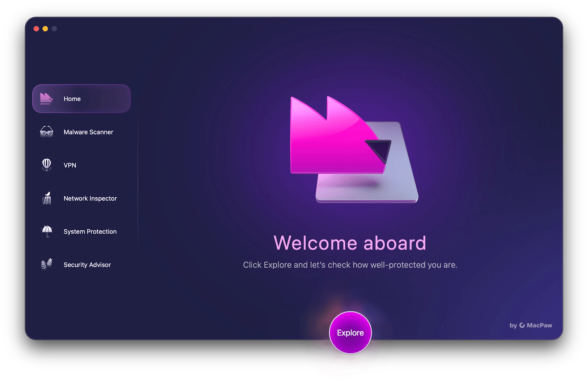
Task: Click the Home fox icon in sidebar
Action: [x=46, y=99]
